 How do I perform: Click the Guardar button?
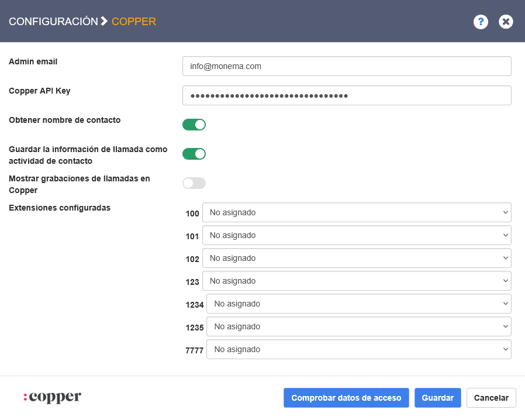[x=438, y=398]
